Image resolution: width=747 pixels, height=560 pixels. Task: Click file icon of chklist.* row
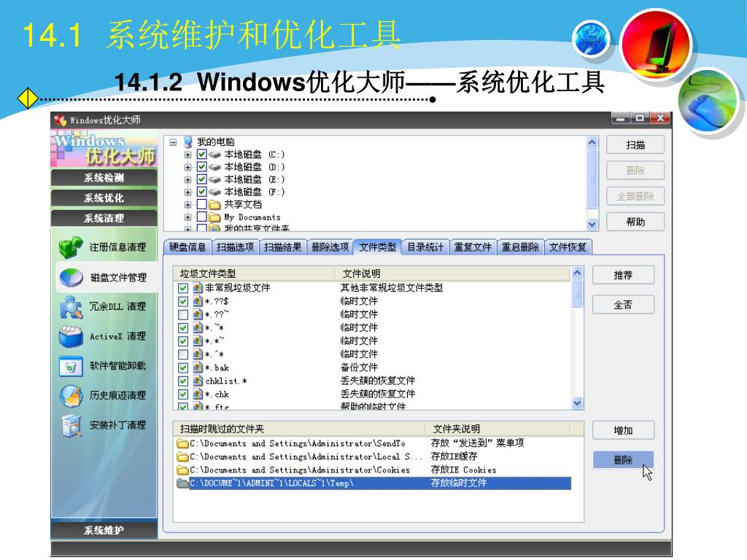click(x=198, y=381)
